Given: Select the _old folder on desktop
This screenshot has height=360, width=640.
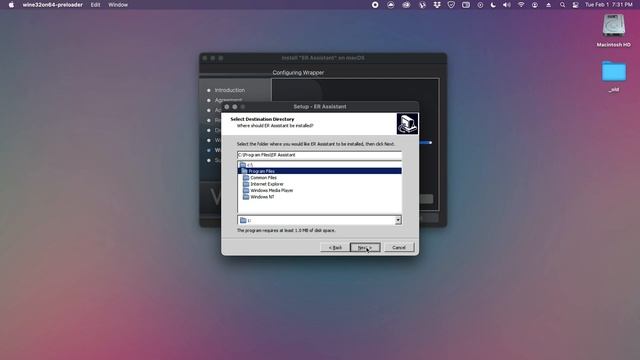Looking at the screenshot, I should click(613, 76).
